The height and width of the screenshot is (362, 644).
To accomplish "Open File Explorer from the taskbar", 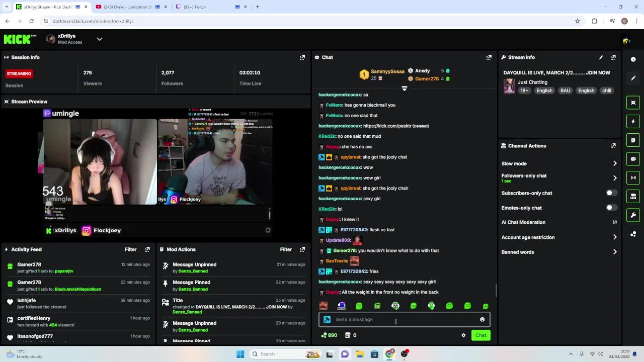I will [360, 354].
